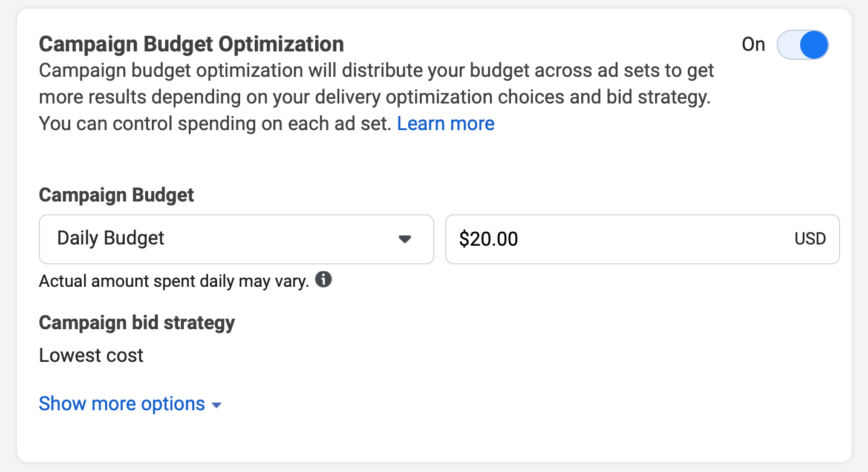868x472 pixels.
Task: Expand Show more options
Action: point(122,404)
